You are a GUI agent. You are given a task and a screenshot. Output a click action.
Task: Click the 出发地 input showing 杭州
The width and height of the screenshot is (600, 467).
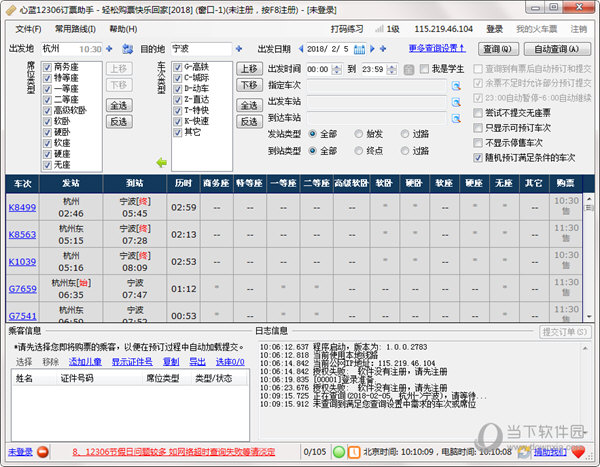[x=71, y=49]
